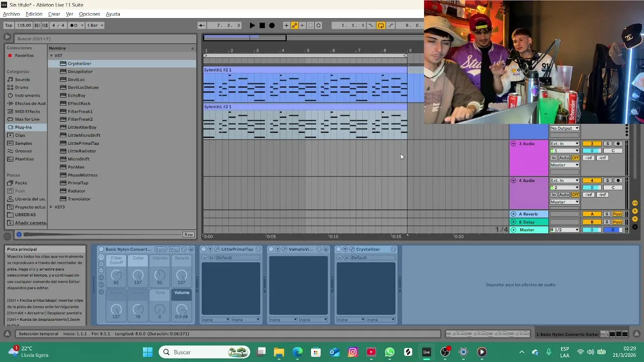This screenshot has width=644, height=362.
Task: Open 3 Audio Ext. In input dropdown
Action: pos(565,144)
